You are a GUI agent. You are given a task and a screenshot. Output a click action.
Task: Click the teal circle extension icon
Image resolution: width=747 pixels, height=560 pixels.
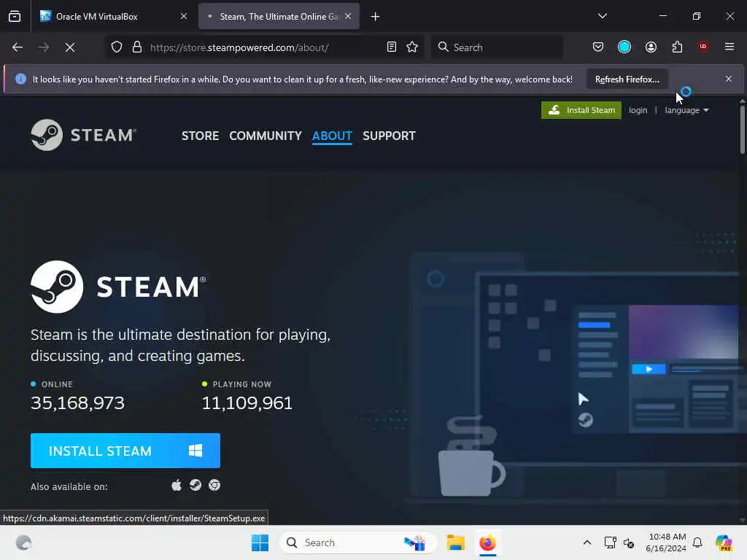(x=624, y=47)
